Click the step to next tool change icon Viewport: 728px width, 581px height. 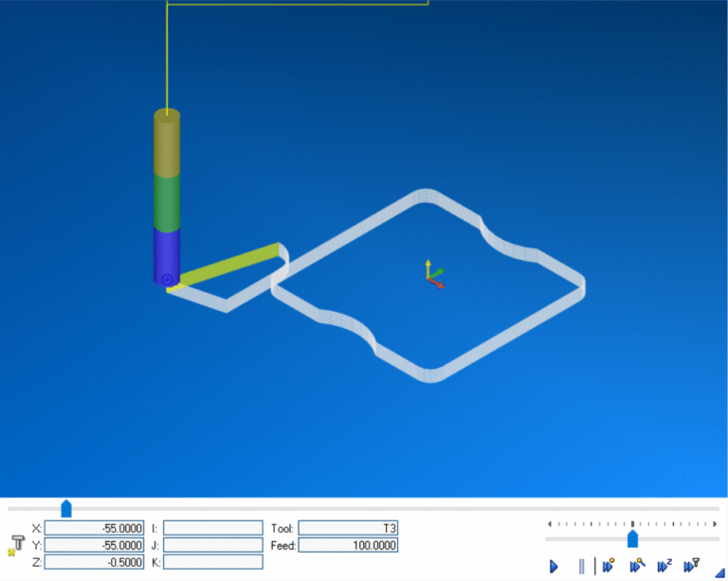[638, 566]
